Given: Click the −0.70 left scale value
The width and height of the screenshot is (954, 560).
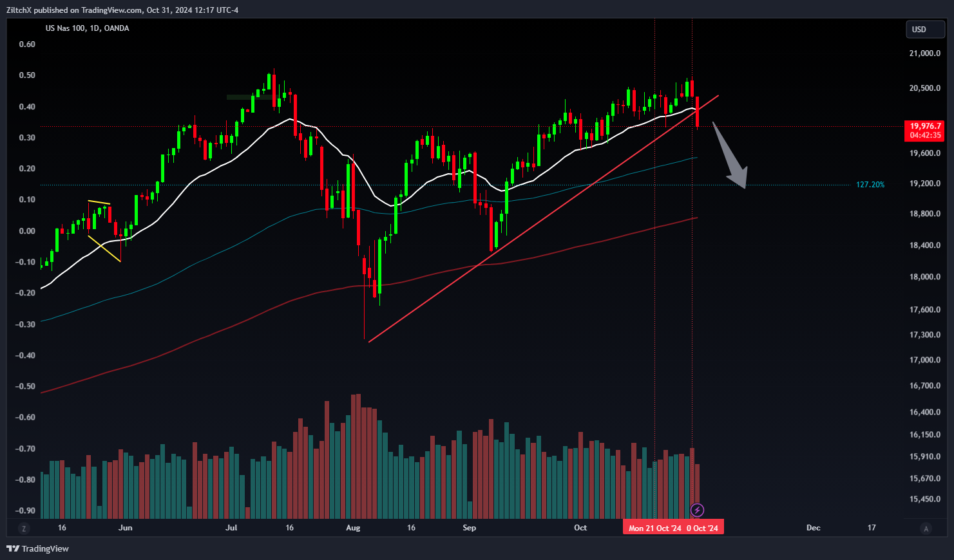Looking at the screenshot, I should pos(25,449).
